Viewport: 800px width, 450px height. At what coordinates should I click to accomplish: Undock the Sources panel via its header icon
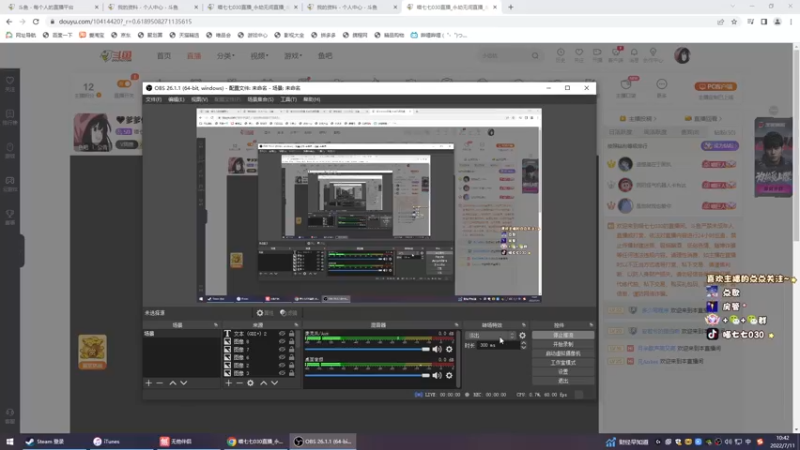[296, 325]
